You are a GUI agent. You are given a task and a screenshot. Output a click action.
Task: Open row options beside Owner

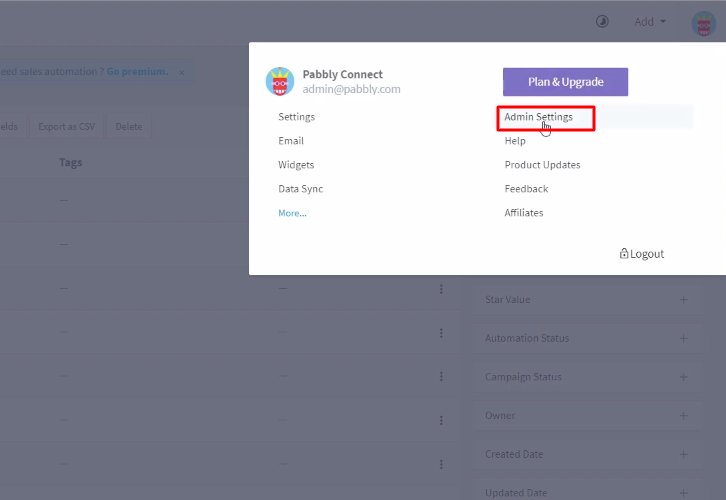coord(441,420)
